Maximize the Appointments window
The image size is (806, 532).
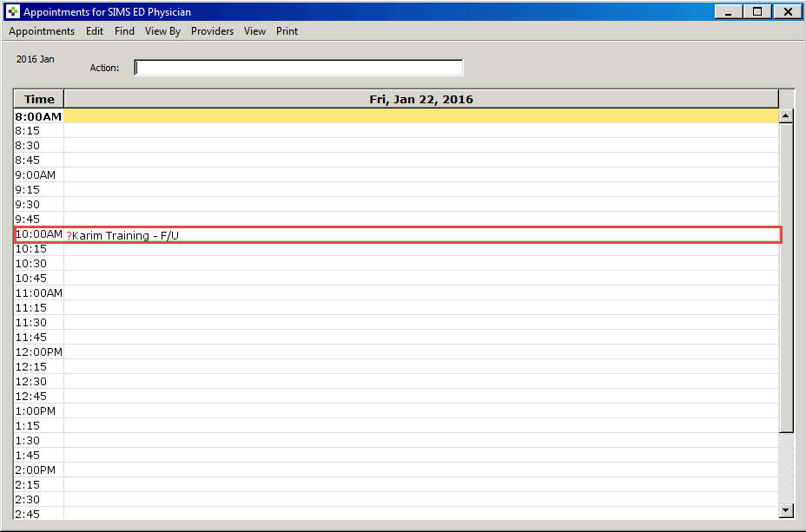click(757, 12)
